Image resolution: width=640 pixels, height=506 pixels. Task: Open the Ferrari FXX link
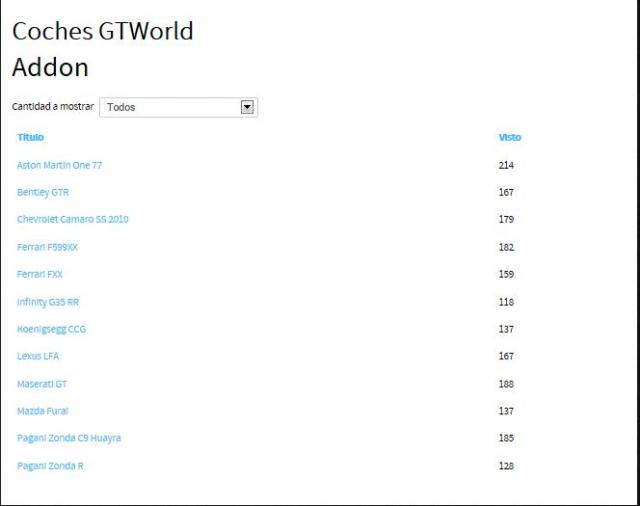(40, 274)
